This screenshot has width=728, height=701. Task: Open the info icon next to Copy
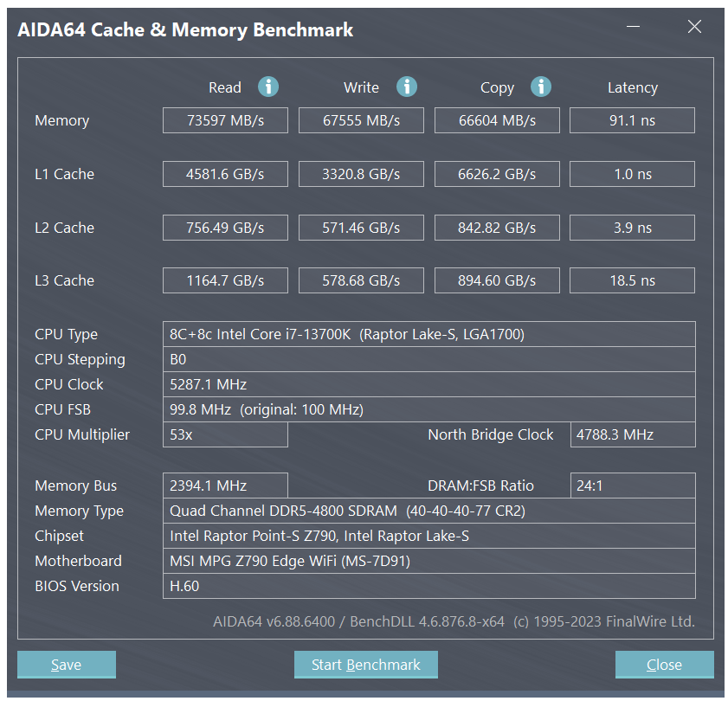tap(541, 87)
